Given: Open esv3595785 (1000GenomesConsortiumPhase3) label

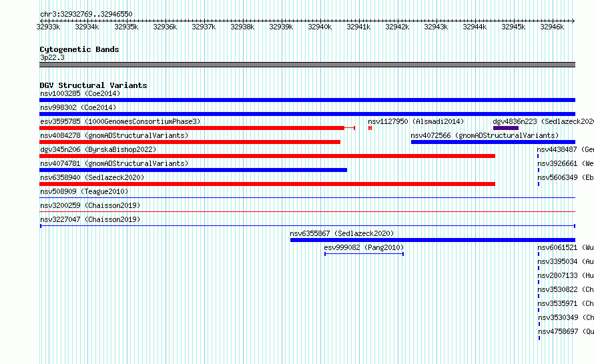Looking at the screenshot, I should pyautogui.click(x=120, y=121).
